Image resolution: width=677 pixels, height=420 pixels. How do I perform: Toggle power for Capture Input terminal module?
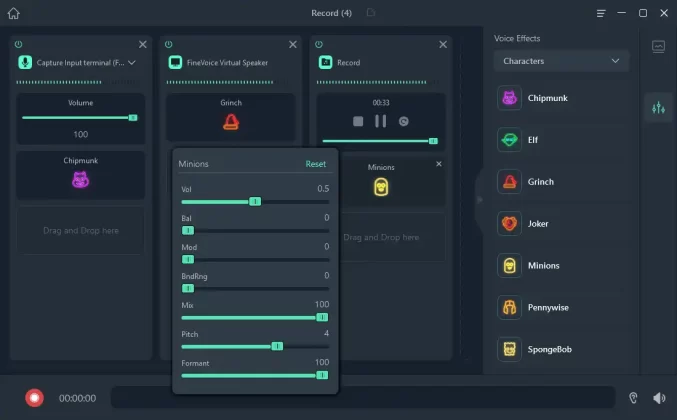tap(19, 44)
